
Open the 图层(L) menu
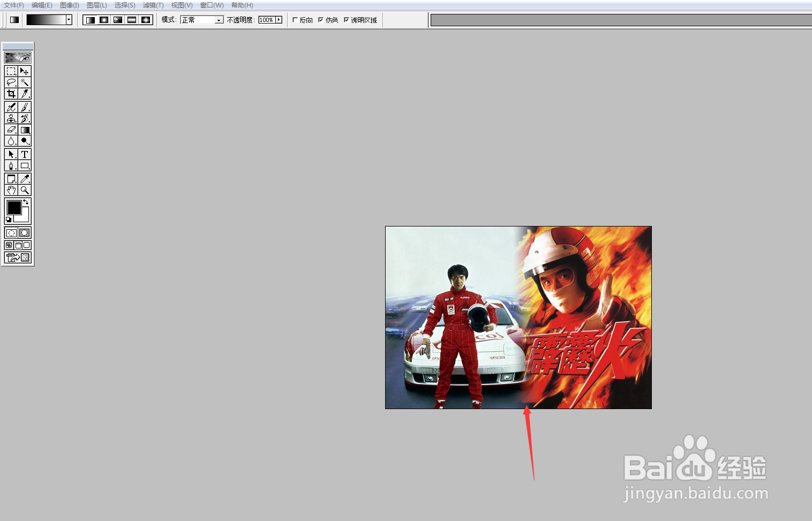tap(97, 5)
